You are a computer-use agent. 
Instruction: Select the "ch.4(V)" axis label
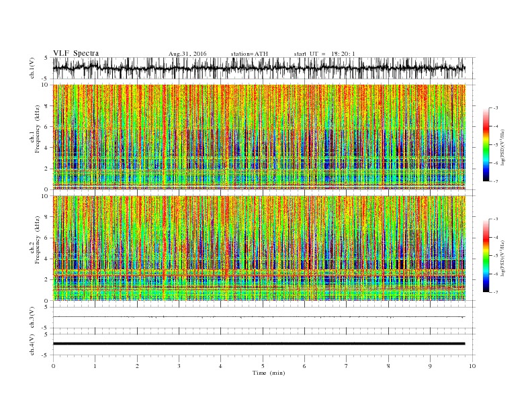pyautogui.click(x=32, y=345)
